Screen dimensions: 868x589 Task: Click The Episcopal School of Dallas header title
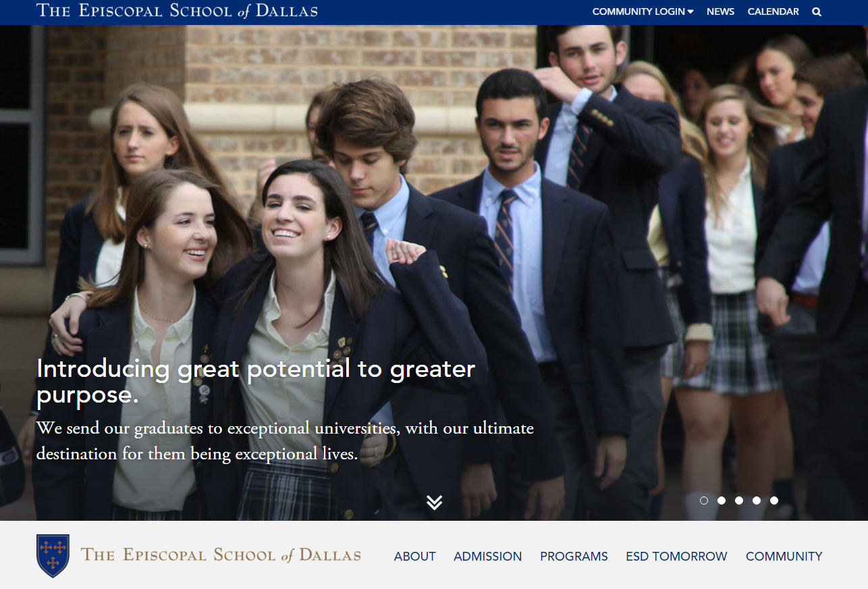177,11
